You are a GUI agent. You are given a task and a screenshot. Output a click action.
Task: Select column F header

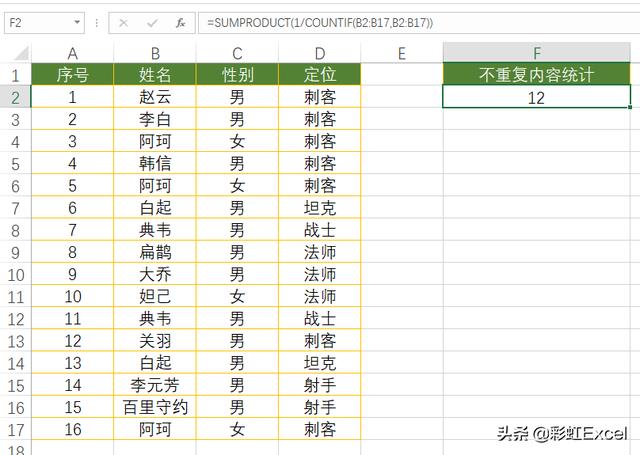point(537,53)
